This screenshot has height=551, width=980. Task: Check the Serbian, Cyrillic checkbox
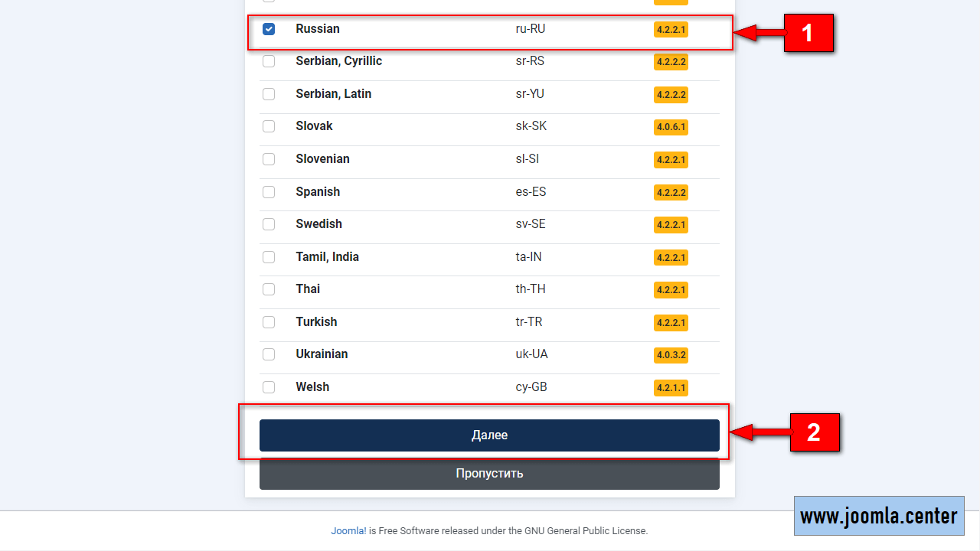pyautogui.click(x=269, y=61)
